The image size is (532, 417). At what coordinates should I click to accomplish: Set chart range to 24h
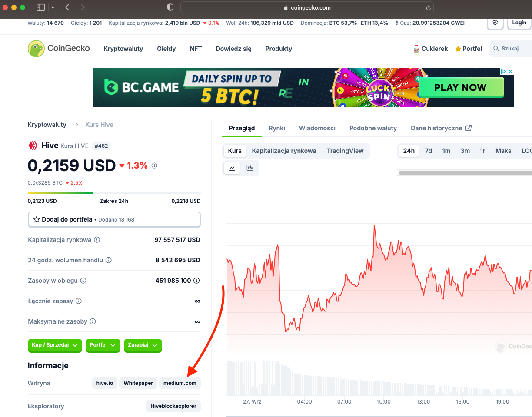[x=409, y=151]
